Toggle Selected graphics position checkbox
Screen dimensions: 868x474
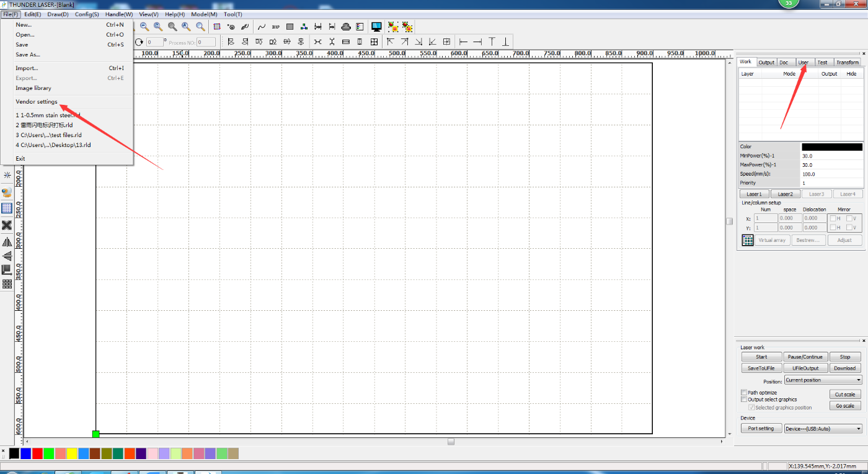[751, 408]
